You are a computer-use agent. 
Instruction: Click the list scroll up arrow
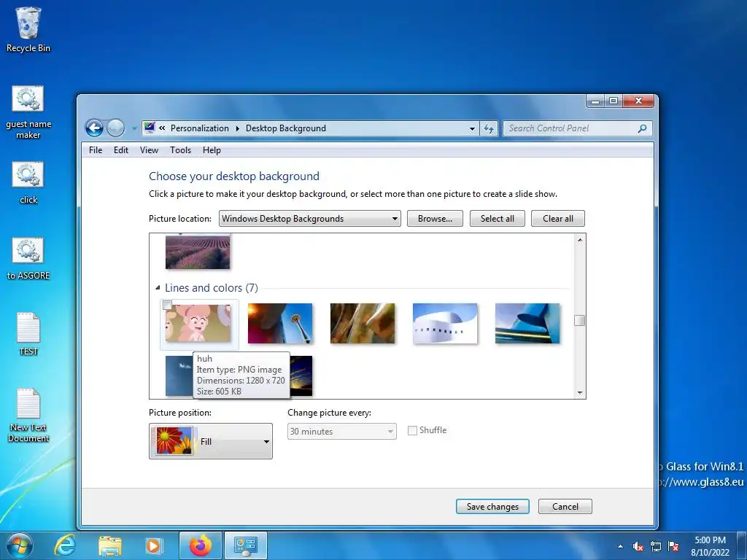580,239
